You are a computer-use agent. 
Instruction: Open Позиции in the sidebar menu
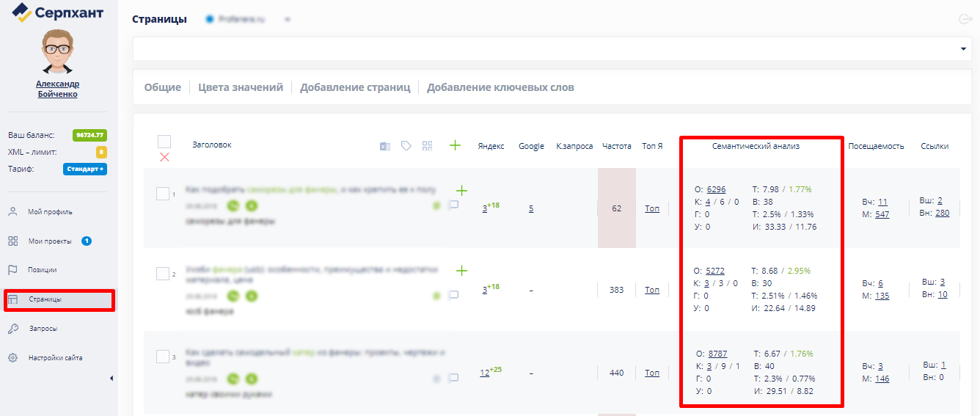(42, 270)
